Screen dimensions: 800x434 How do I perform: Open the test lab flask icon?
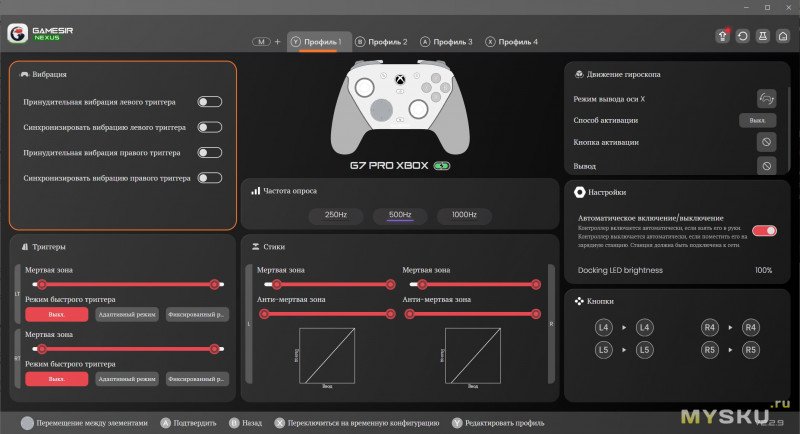(x=763, y=35)
